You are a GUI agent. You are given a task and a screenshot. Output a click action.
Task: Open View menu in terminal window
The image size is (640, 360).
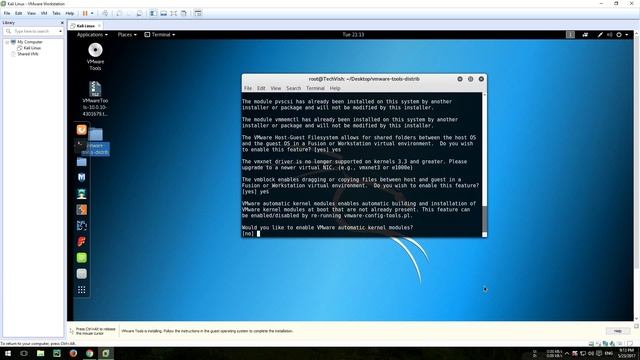[x=276, y=88]
